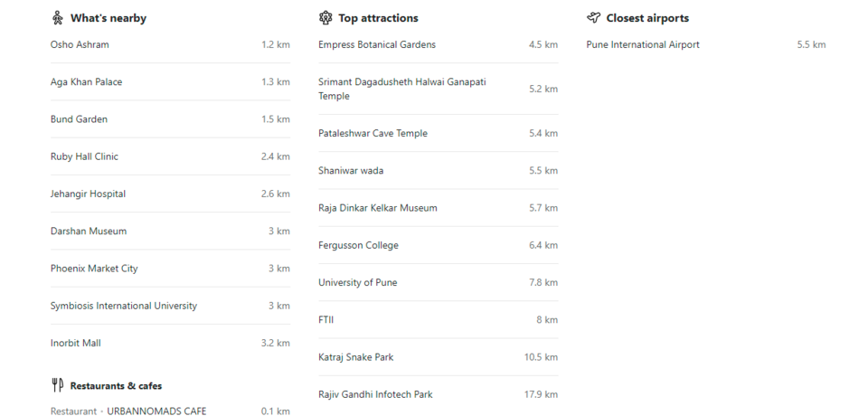Click the walking person icon beside What's nearby

click(x=58, y=18)
